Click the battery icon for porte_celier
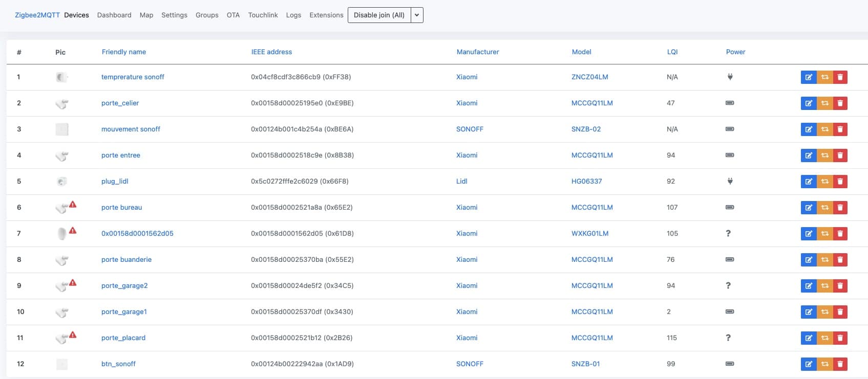 730,103
